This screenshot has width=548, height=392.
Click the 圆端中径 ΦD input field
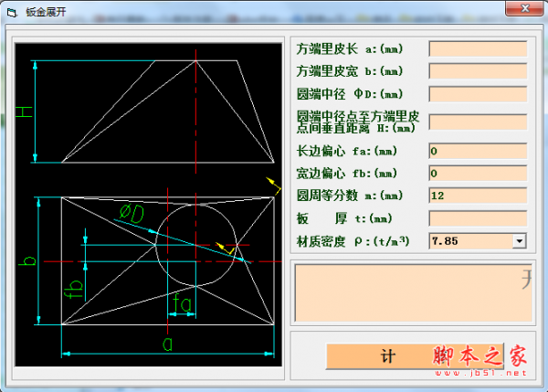[x=478, y=94]
